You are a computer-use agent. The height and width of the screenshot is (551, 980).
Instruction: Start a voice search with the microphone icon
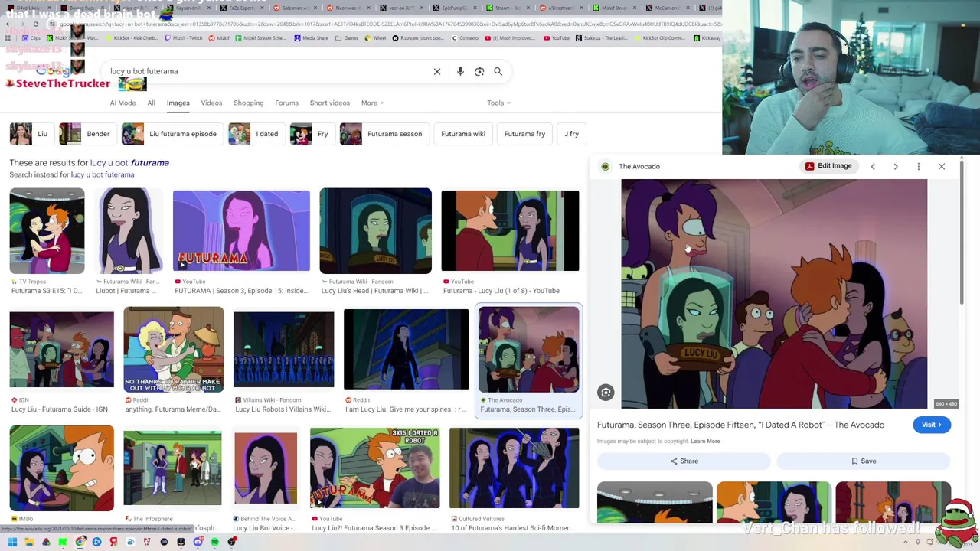(x=460, y=71)
